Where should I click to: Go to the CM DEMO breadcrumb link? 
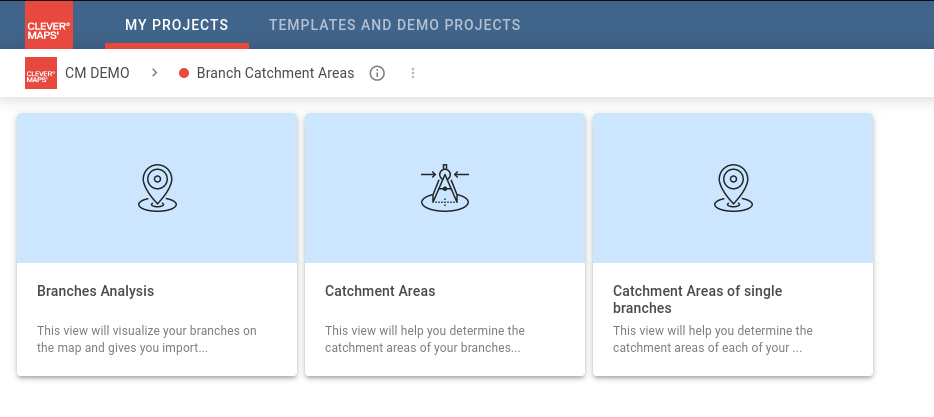[x=97, y=73]
